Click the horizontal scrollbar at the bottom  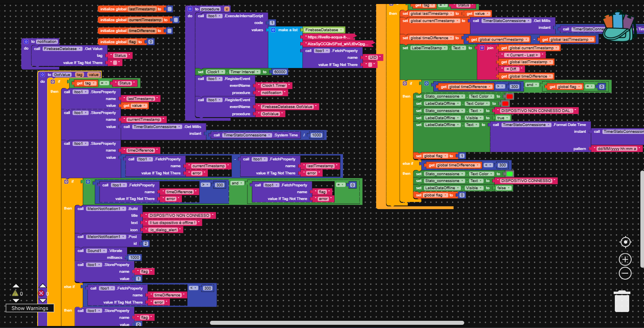click(337, 323)
